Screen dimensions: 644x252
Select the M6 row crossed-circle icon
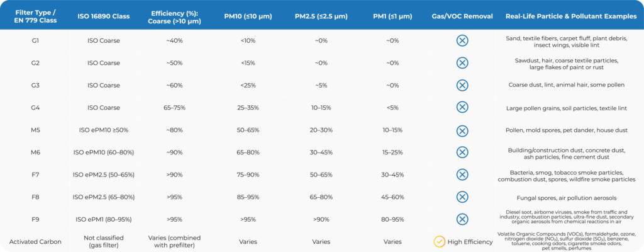[462, 152]
